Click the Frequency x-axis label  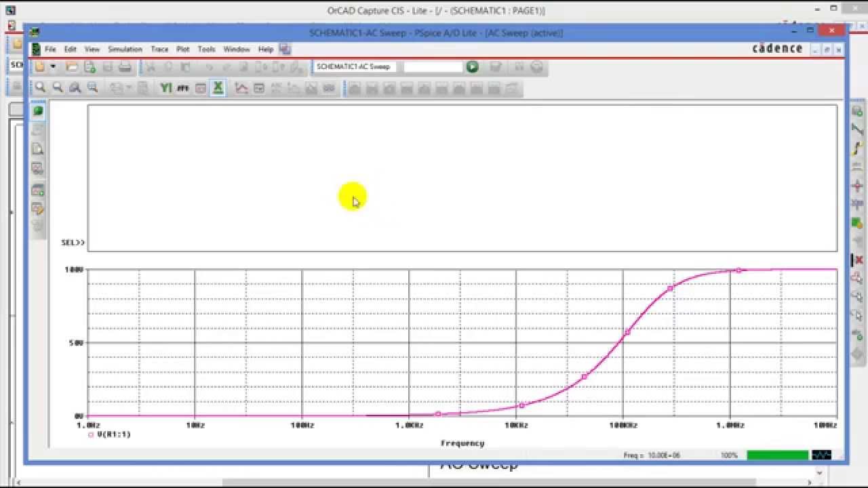462,443
